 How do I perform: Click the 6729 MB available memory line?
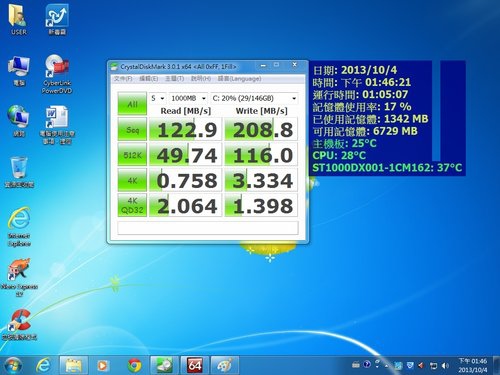point(365,131)
